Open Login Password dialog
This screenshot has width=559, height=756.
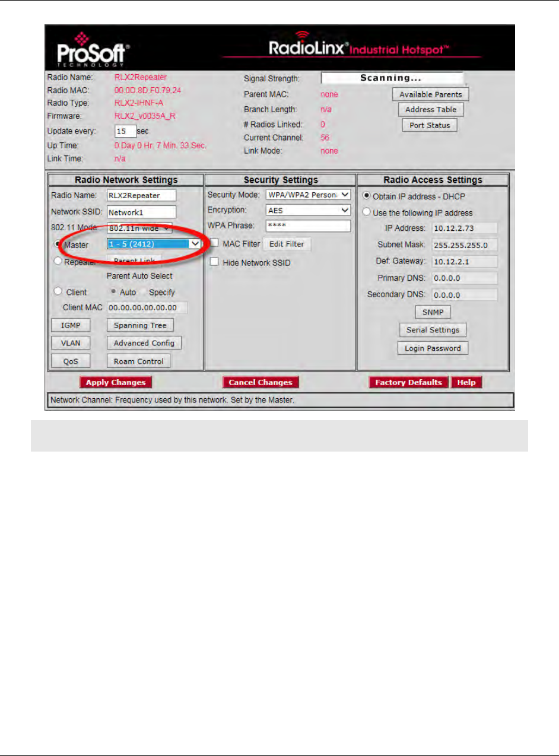[433, 348]
